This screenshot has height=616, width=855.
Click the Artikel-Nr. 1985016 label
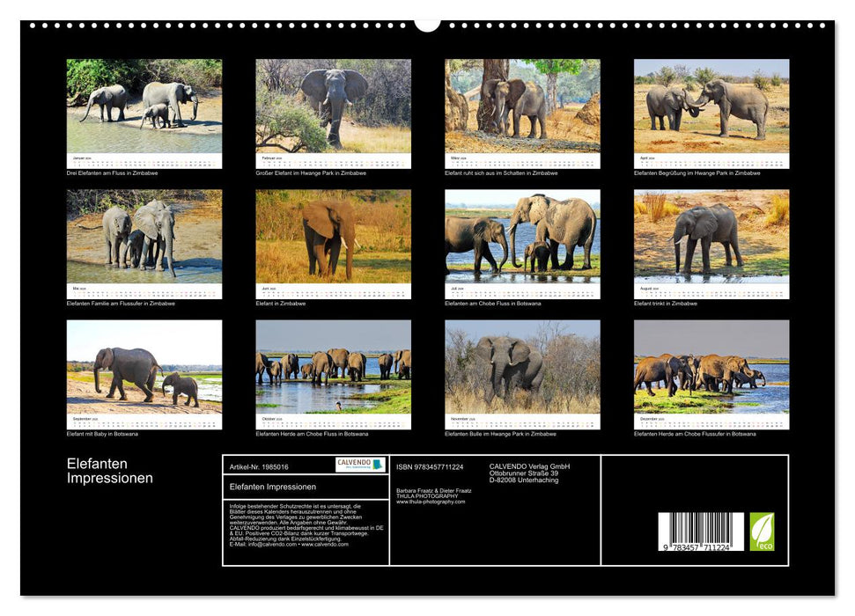258,466
